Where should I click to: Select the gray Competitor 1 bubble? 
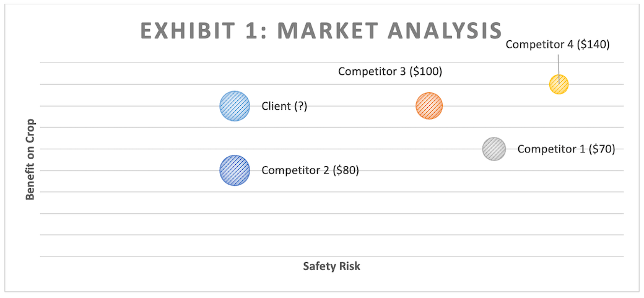(x=494, y=149)
